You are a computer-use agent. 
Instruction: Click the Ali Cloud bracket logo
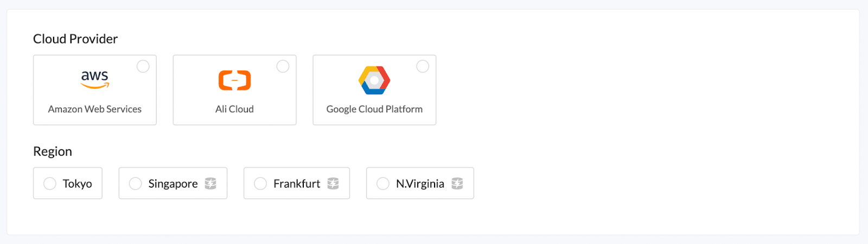tap(234, 80)
